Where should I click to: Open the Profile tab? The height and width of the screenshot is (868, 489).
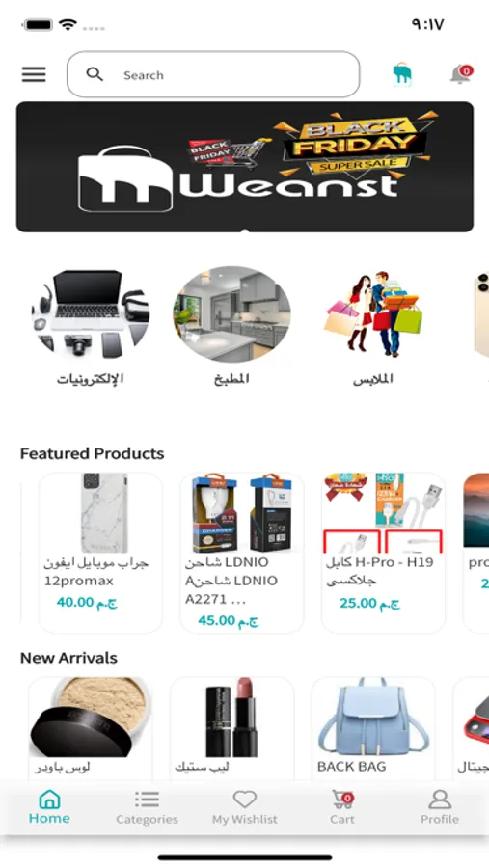click(440, 807)
